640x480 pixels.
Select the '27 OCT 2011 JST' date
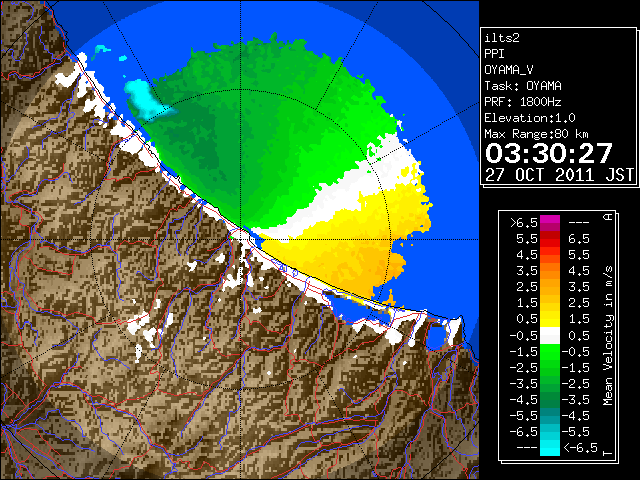coord(559,175)
